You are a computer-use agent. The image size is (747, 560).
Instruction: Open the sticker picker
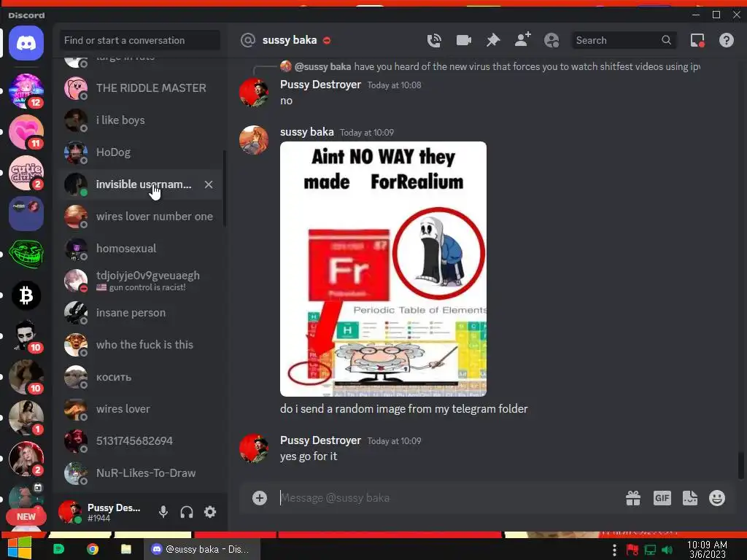[x=690, y=498]
